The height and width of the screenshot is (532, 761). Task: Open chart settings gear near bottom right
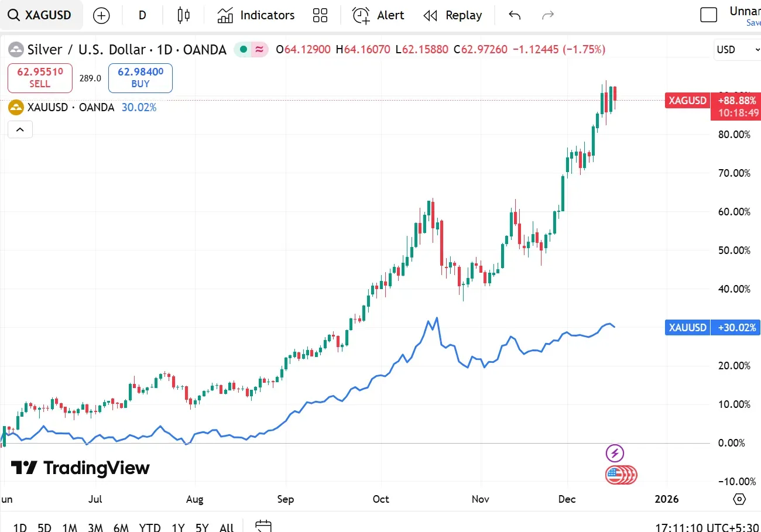point(739,499)
